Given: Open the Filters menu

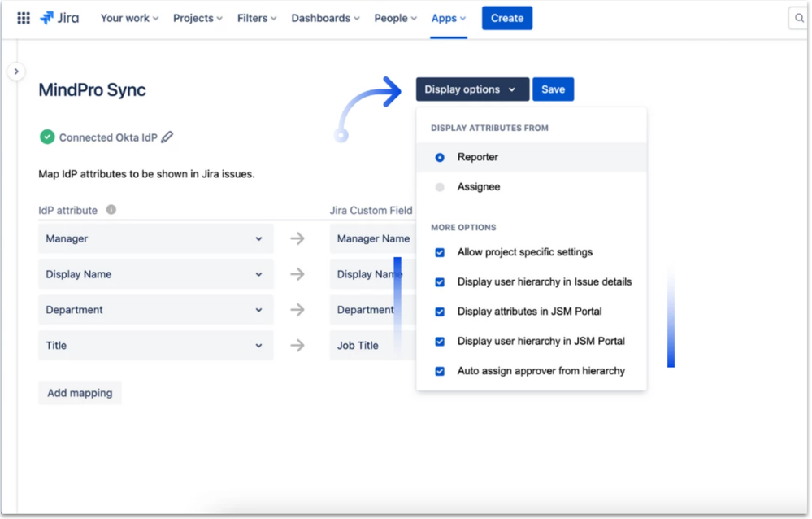Looking at the screenshot, I should [257, 18].
